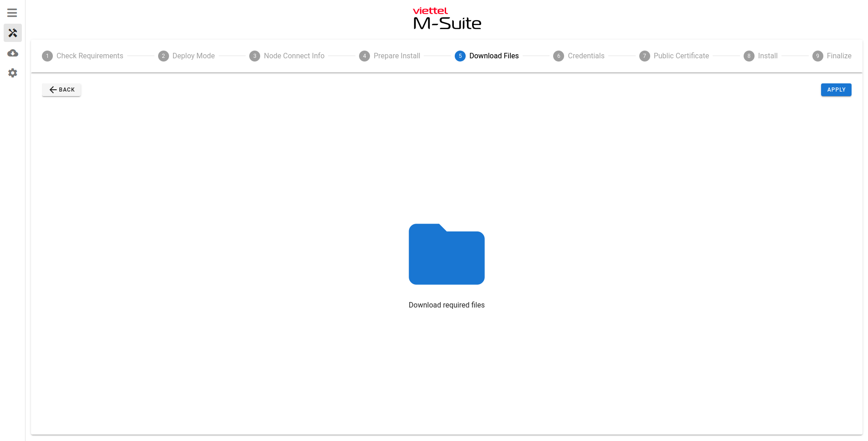Open the hamburger menu in the sidebar
The height and width of the screenshot is (441, 868).
click(x=12, y=13)
